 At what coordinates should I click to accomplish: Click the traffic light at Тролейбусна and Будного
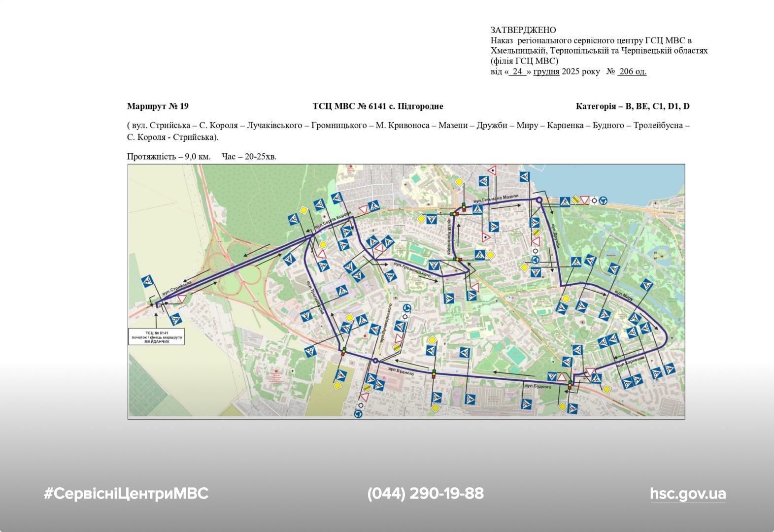click(x=343, y=351)
